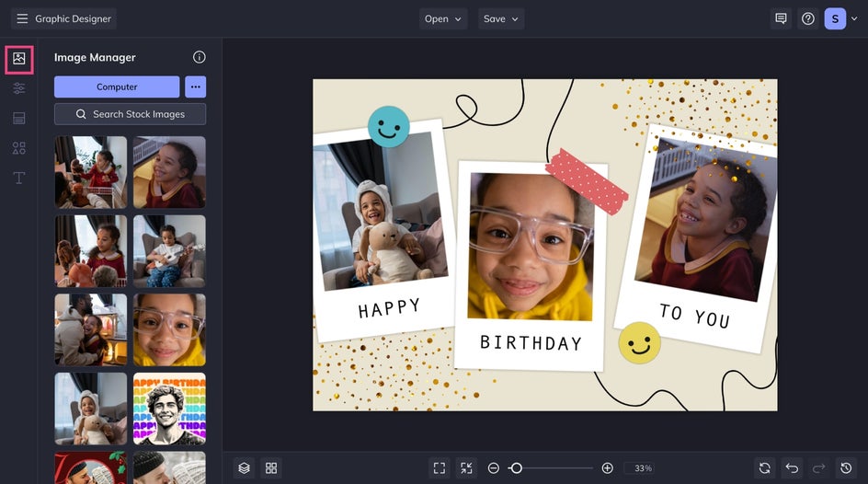868x484 pixels.
Task: Click the user avatar S
Action: (835, 18)
